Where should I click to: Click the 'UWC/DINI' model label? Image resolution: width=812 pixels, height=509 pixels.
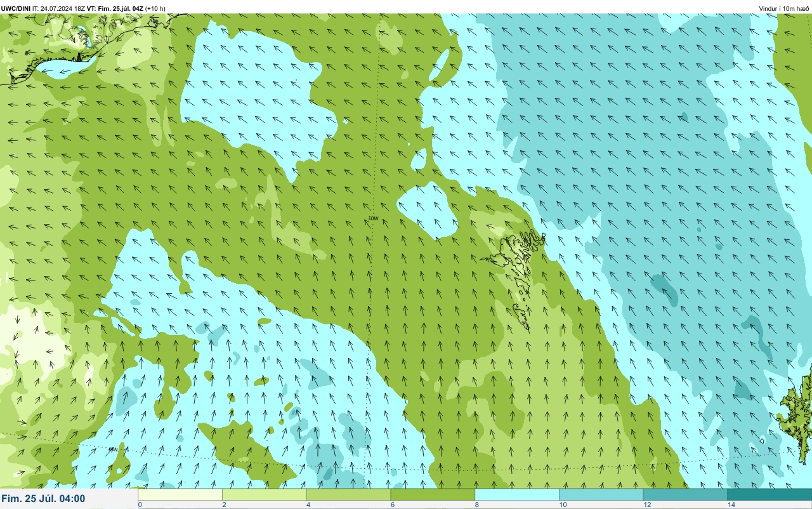click(16, 8)
